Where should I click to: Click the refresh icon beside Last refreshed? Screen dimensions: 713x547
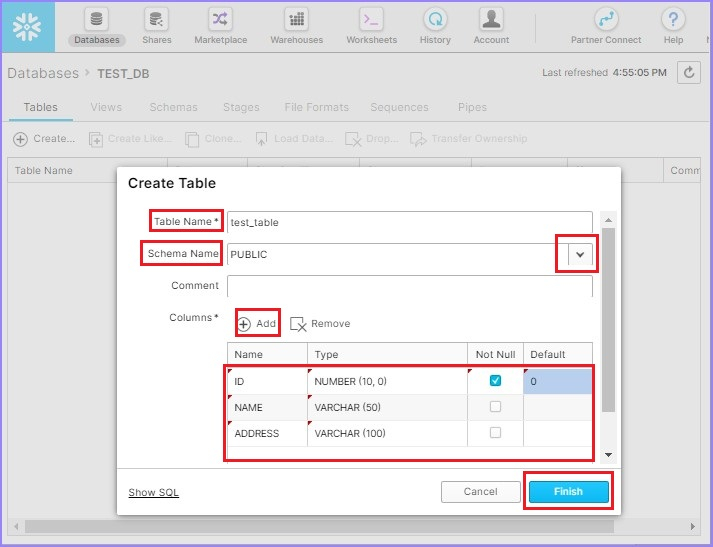pyautogui.click(x=689, y=72)
